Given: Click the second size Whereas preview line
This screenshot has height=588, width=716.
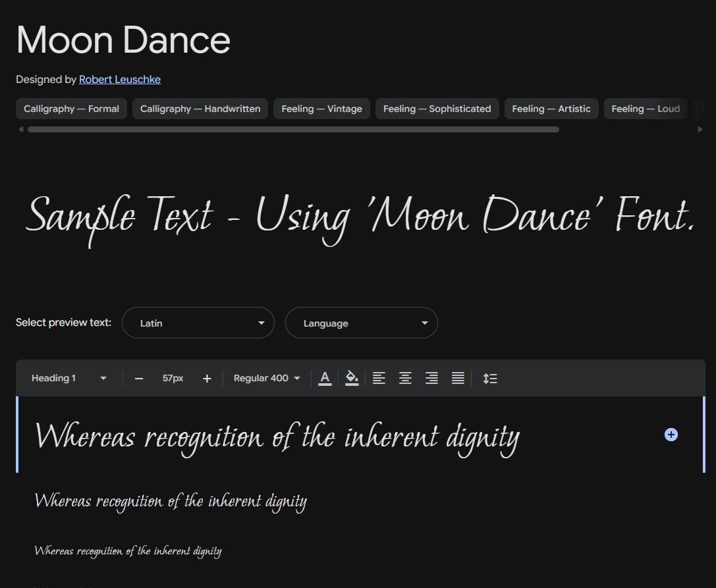Looking at the screenshot, I should point(171,502).
